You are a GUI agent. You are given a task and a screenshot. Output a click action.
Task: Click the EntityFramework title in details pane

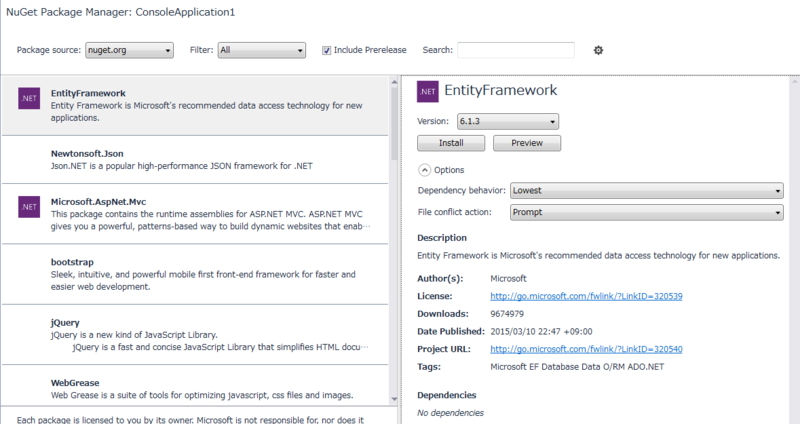501,91
